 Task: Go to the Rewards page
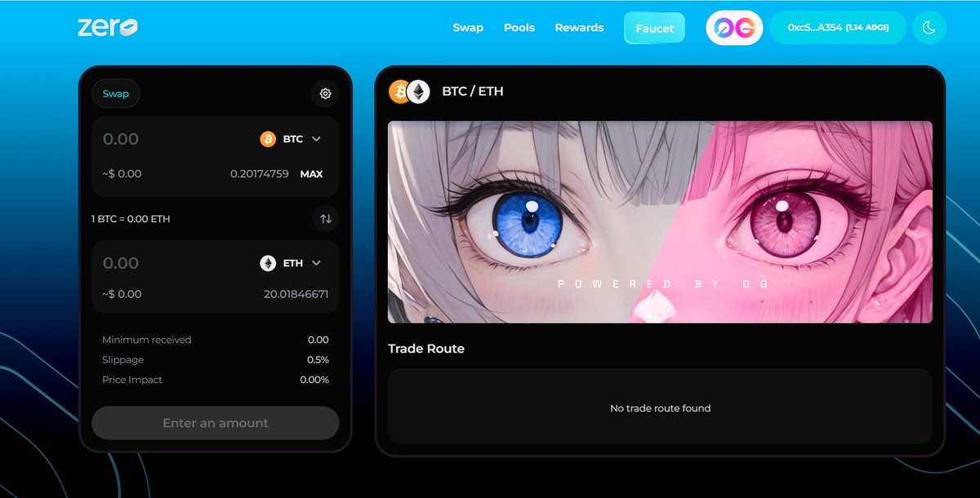pos(579,27)
